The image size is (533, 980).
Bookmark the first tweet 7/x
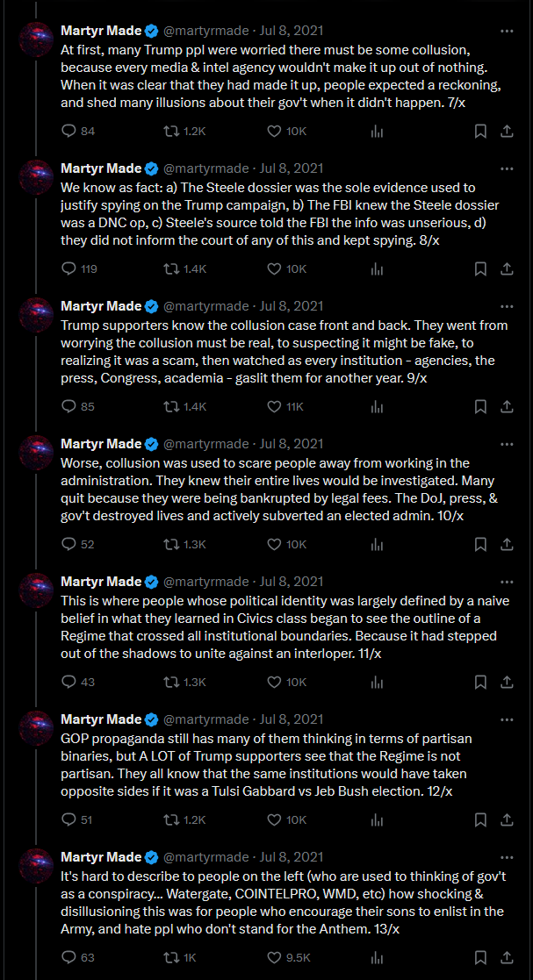pos(480,132)
